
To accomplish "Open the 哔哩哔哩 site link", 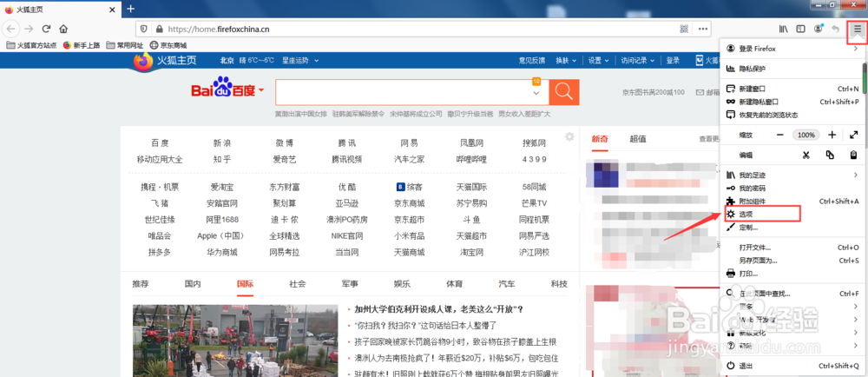I will pos(471,160).
